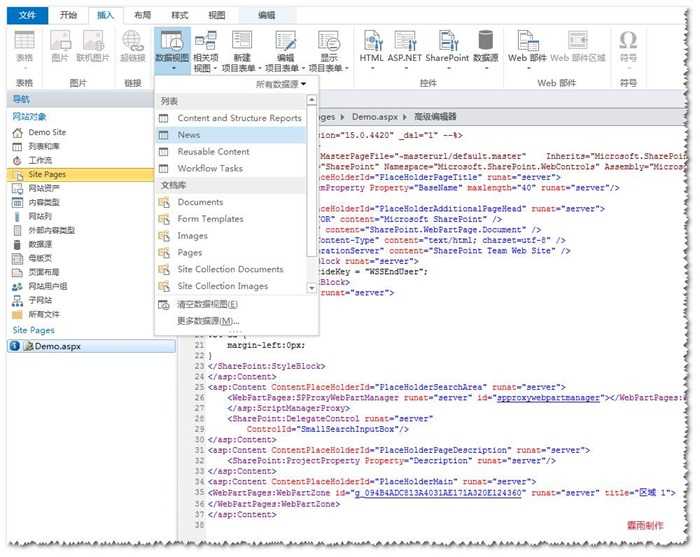Open Demo.aspx file in Site Pages
700x557 pixels.
(92, 346)
